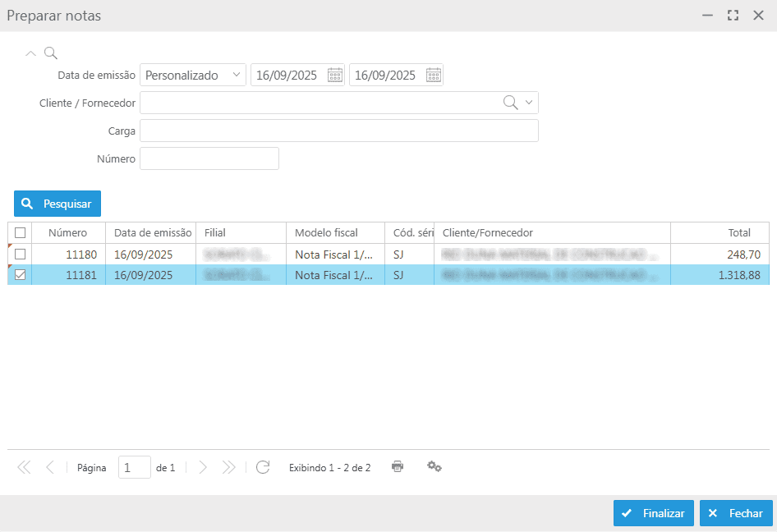Check the box for note 11180
This screenshot has height=532, width=777.
[x=21, y=255]
